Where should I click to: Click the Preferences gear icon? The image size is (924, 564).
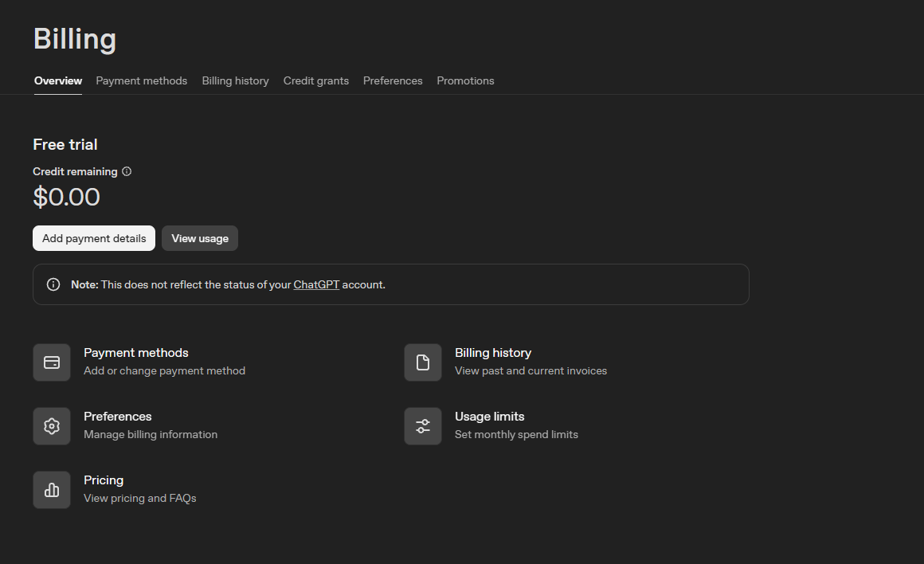coord(52,426)
